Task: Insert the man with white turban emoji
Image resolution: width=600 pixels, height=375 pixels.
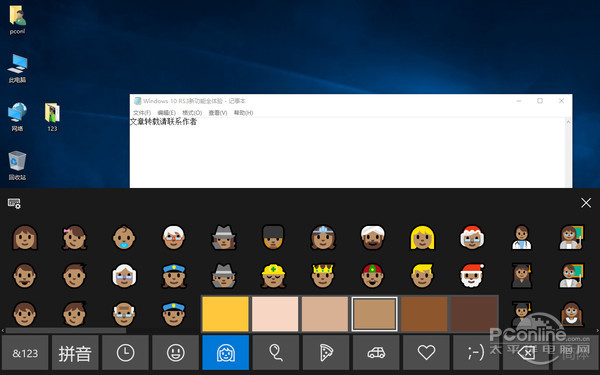Action: coord(373,238)
